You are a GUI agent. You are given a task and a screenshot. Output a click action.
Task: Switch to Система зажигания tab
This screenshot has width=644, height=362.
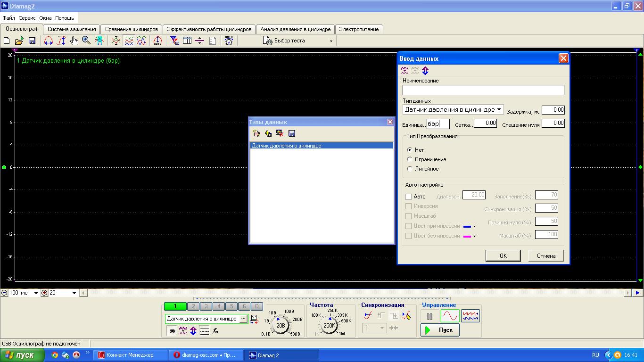[72, 29]
